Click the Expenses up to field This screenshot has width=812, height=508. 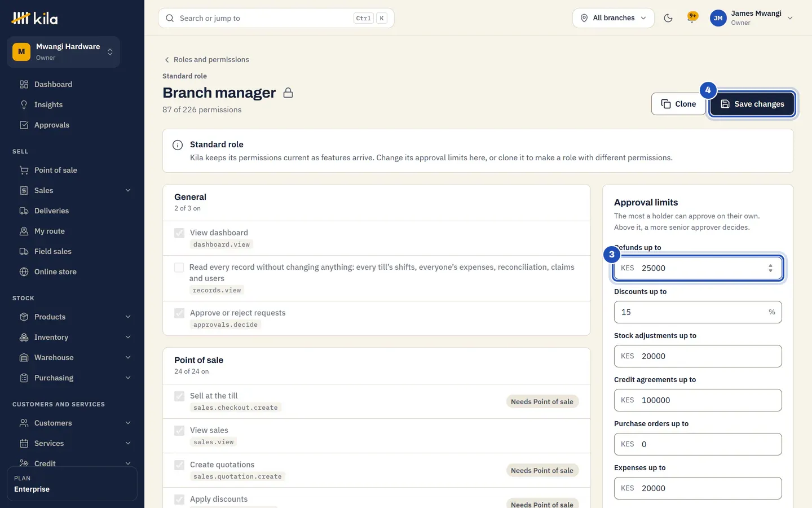(x=698, y=488)
